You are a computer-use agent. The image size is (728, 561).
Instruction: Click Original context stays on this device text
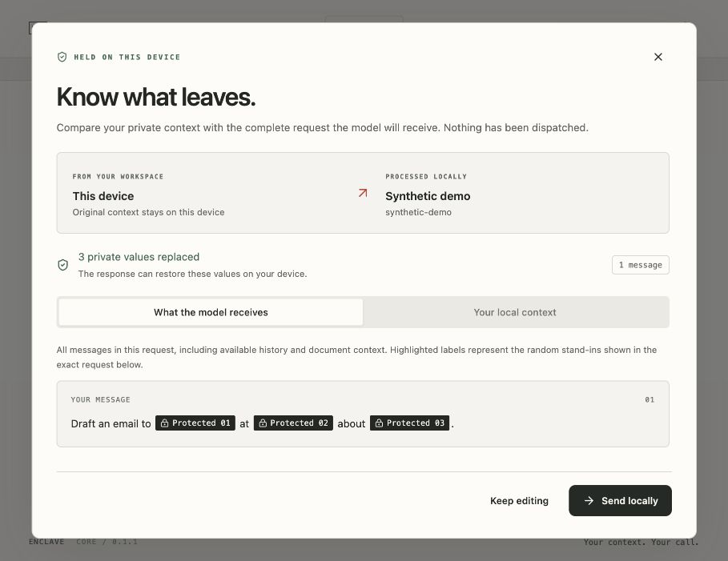[149, 212]
